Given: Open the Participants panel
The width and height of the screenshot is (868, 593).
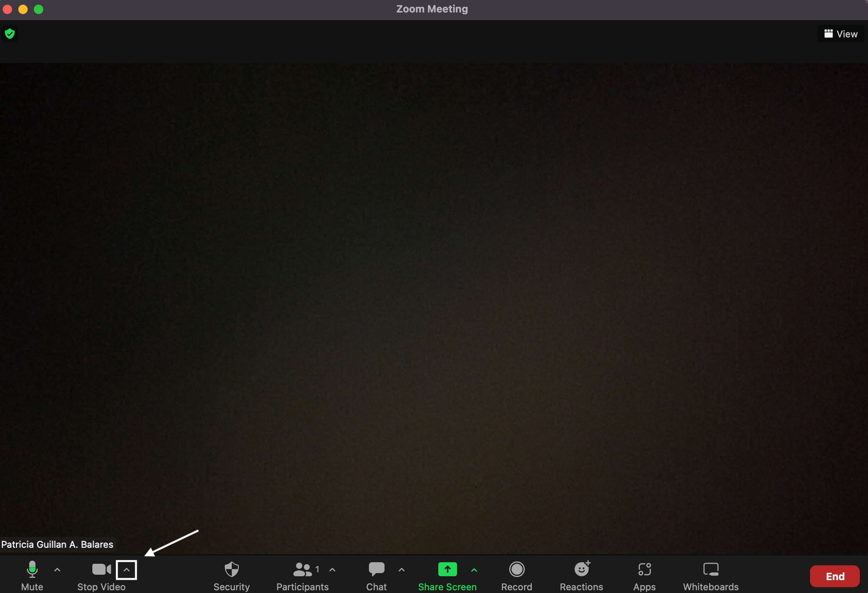Looking at the screenshot, I should [302, 575].
